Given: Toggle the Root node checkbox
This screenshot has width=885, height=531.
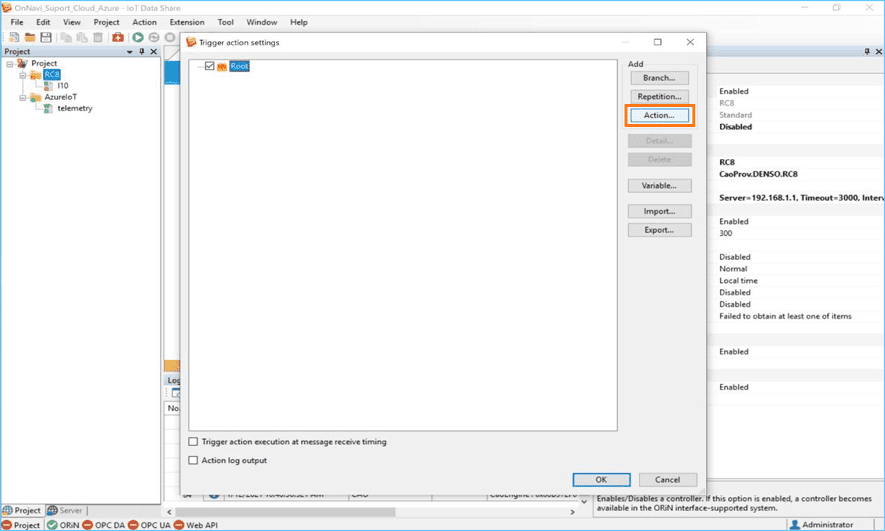Looking at the screenshot, I should coord(209,66).
